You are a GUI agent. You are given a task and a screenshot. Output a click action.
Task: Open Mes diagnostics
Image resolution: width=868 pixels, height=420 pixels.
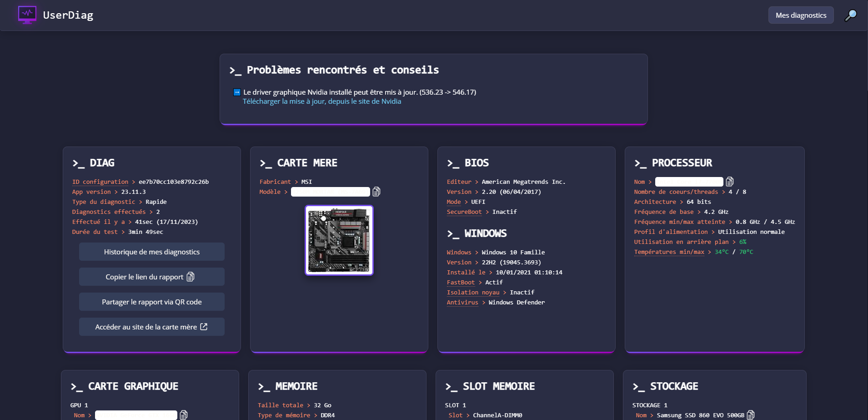click(801, 15)
